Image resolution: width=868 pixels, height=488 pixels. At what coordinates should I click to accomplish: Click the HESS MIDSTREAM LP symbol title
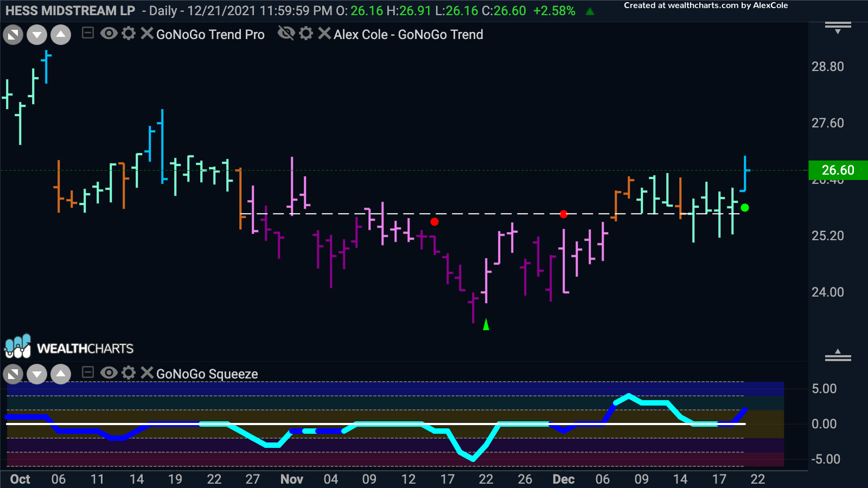(x=70, y=11)
